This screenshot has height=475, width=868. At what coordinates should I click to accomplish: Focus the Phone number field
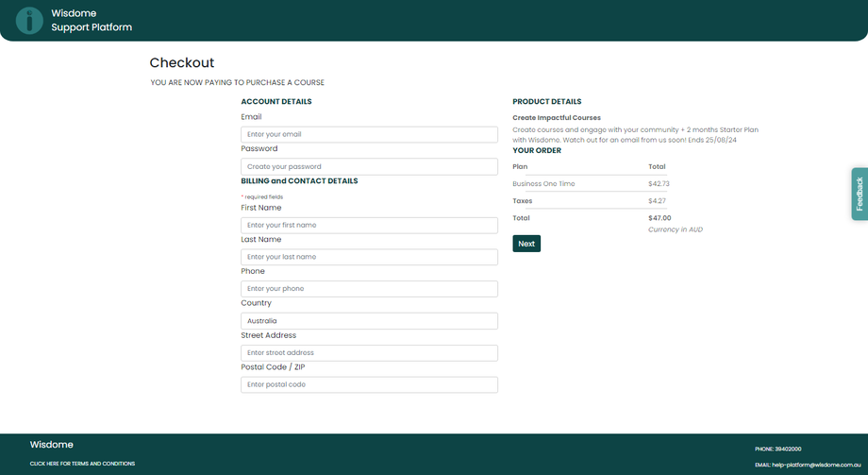[x=369, y=289]
